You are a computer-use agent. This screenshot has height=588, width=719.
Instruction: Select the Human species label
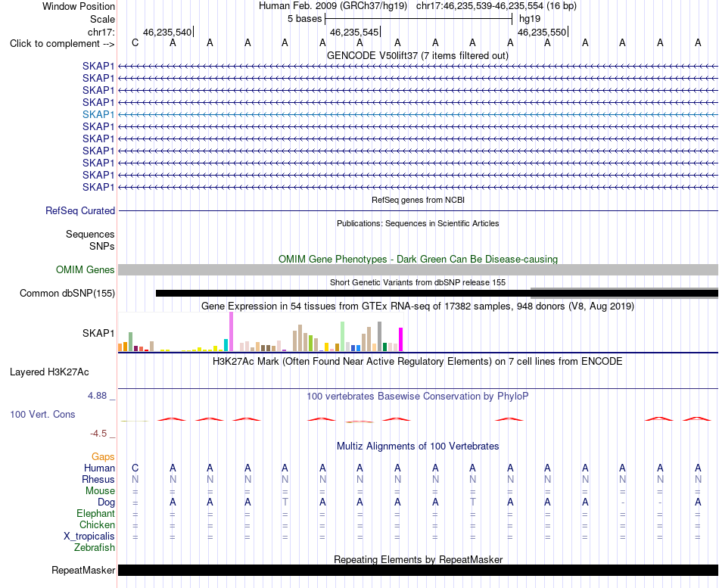pyautogui.click(x=99, y=468)
